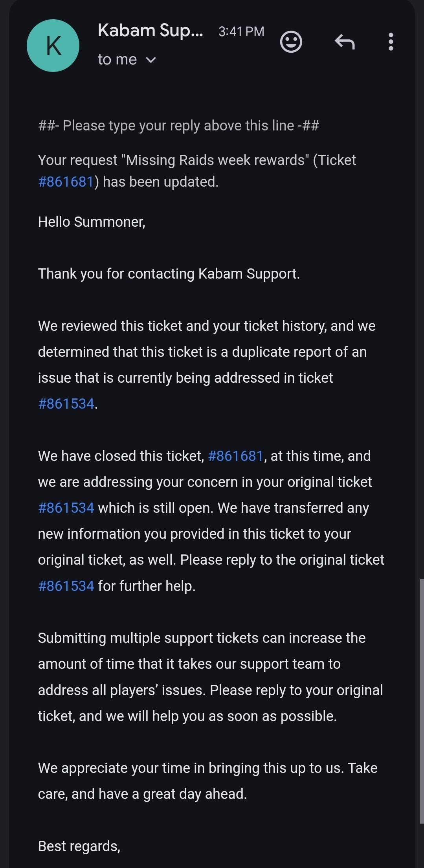Tap "Thank you for contacting Kabam Support" line
The height and width of the screenshot is (868, 424).
coord(169,274)
